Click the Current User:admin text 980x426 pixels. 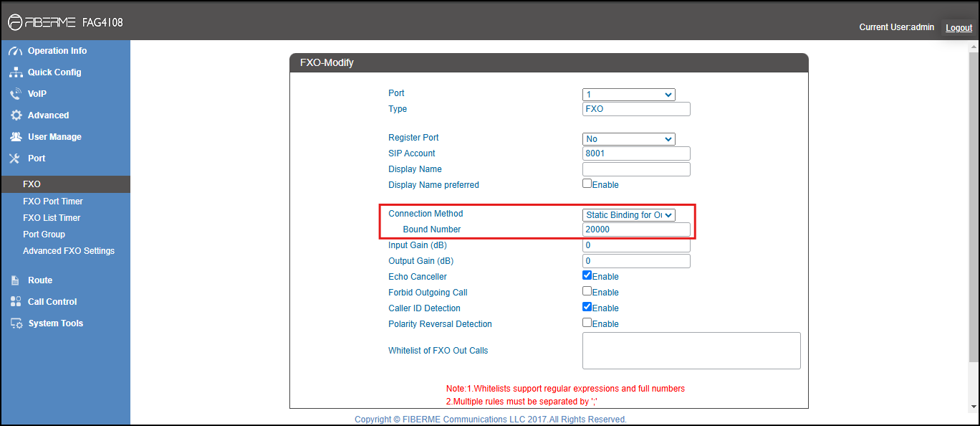click(897, 27)
